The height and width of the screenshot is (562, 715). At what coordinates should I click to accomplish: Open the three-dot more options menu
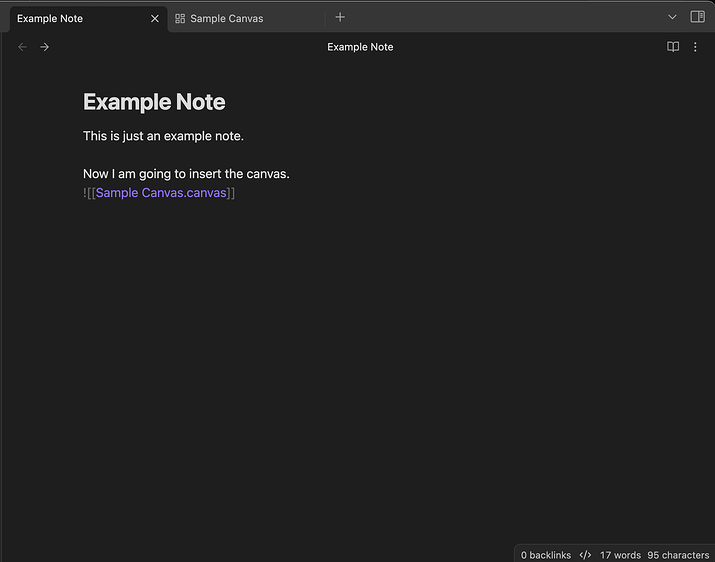point(695,47)
